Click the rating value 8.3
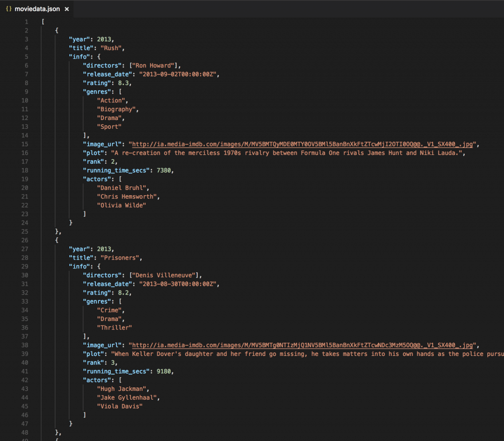The image size is (504, 441). 123,83
